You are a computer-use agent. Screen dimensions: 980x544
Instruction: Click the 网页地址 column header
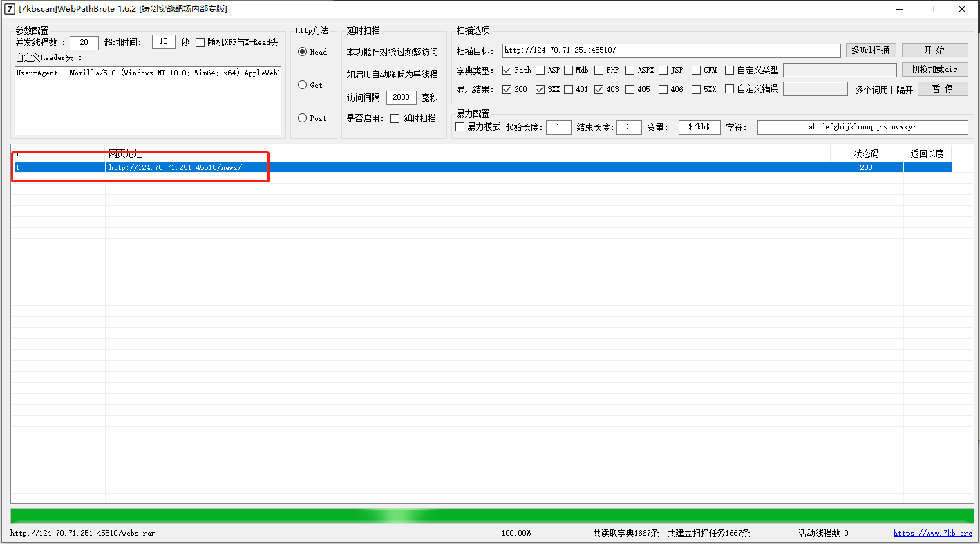[468, 153]
